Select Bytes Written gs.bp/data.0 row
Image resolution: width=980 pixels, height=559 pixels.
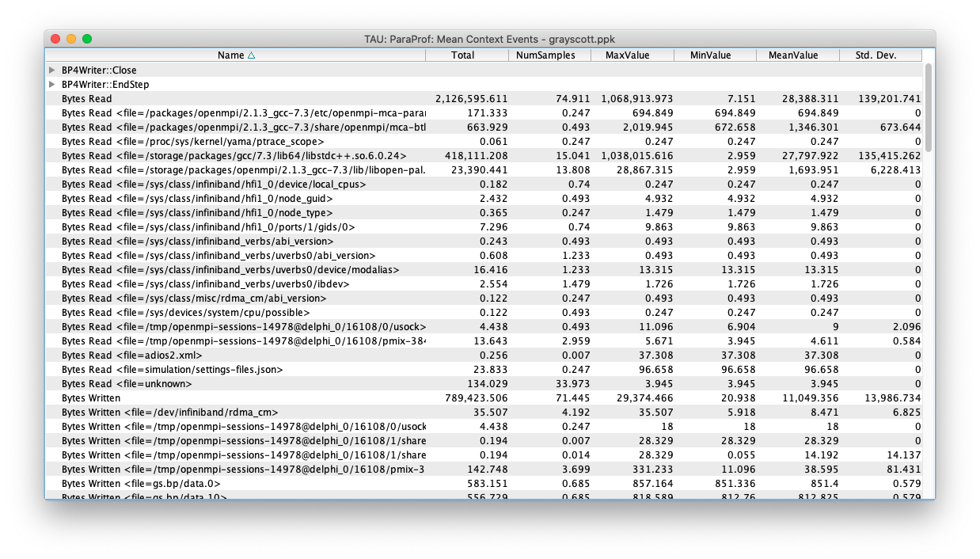pos(484,484)
